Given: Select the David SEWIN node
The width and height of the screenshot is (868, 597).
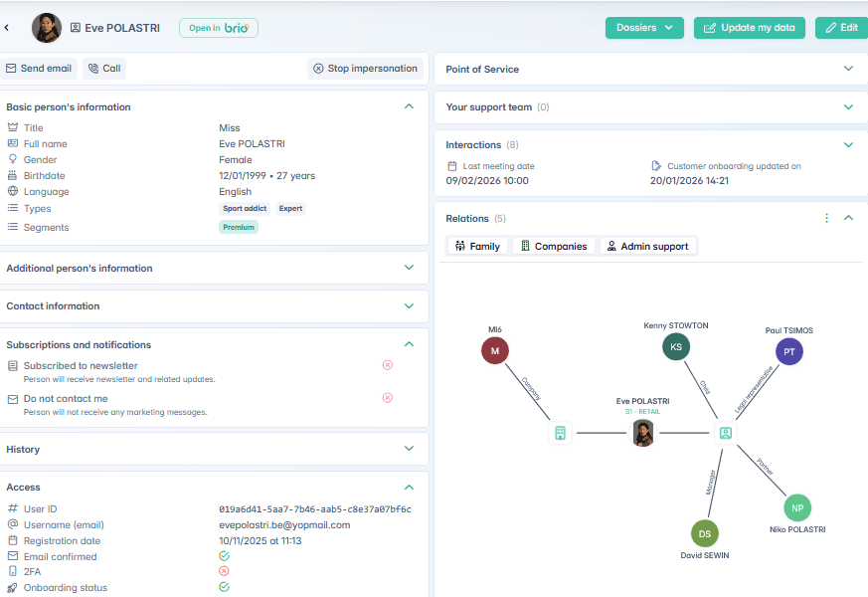Looking at the screenshot, I should (704, 533).
